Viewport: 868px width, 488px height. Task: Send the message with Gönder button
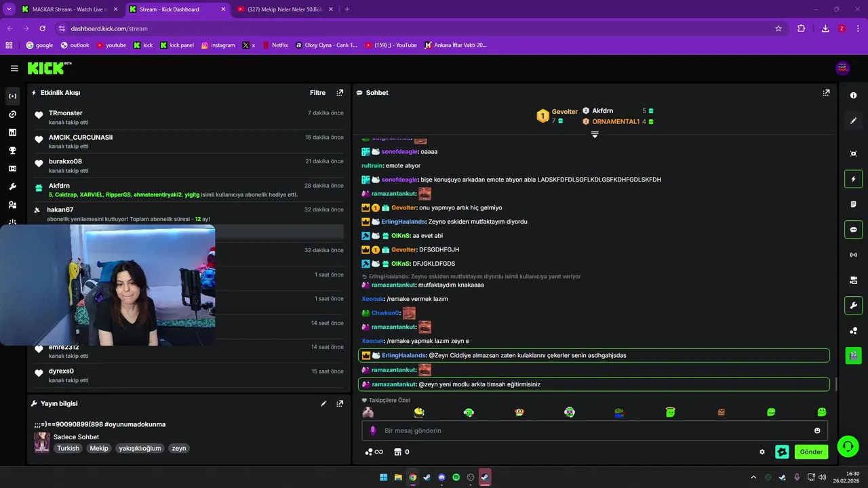pos(811,452)
